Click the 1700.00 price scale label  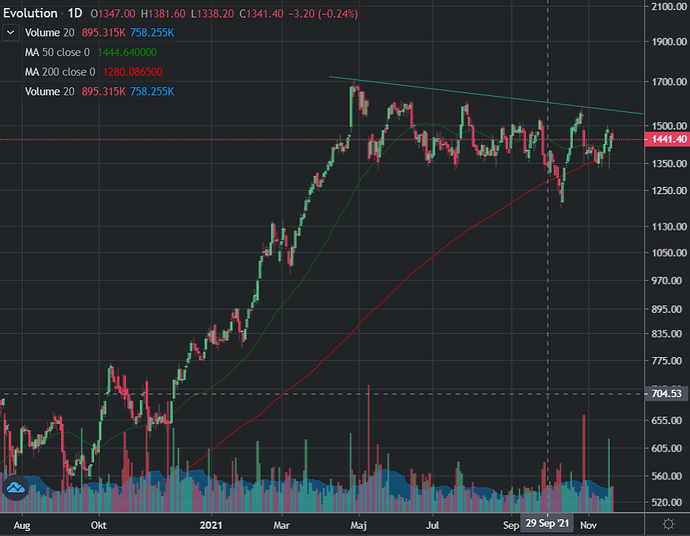669,81
